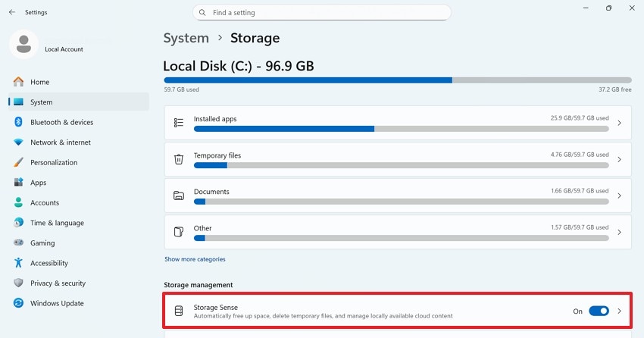Click the search magnifier icon
The width and height of the screenshot is (644, 338).
click(x=202, y=13)
